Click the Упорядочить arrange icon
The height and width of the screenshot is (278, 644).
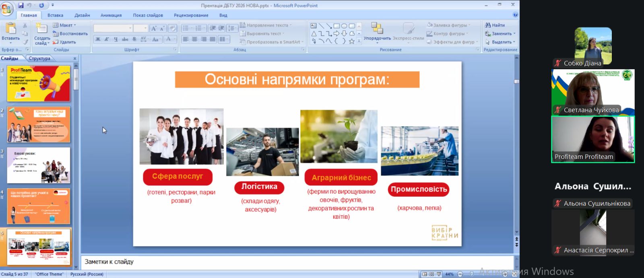[x=377, y=29]
